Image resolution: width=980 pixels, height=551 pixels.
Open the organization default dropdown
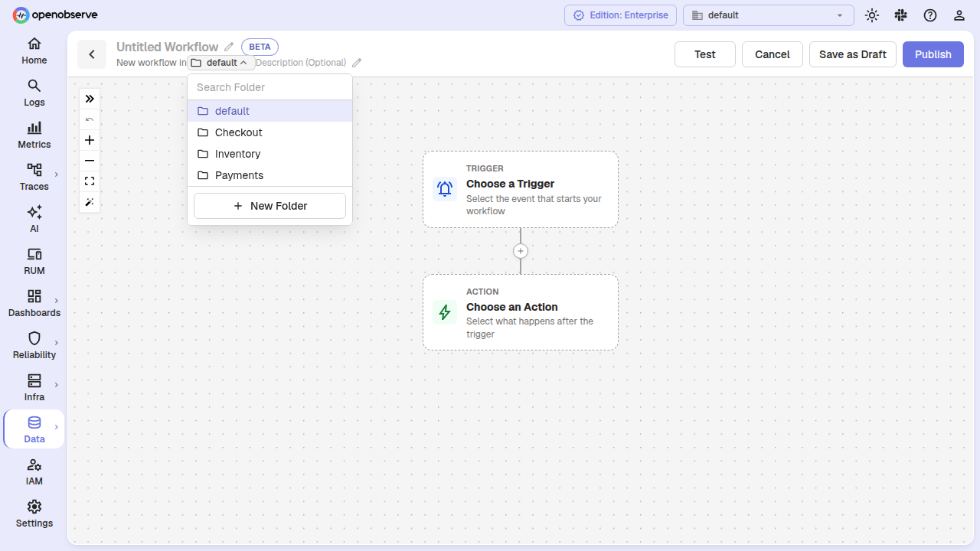coord(768,15)
